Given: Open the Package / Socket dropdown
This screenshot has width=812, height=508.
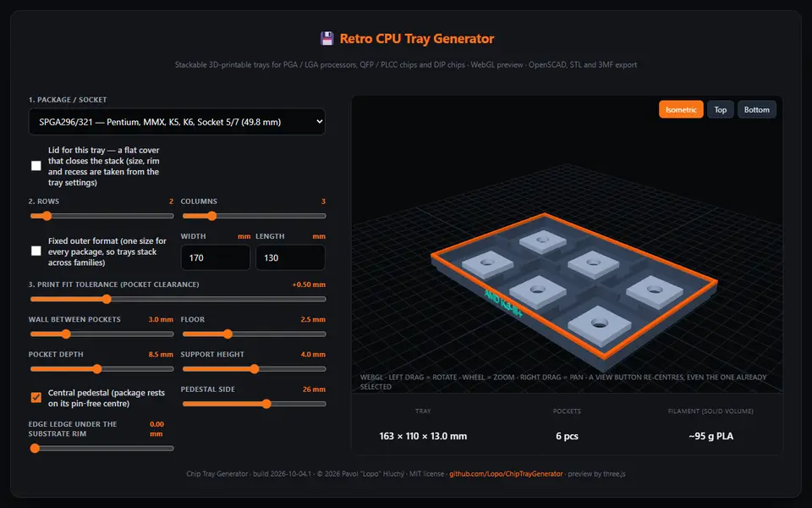Looking at the screenshot, I should 177,122.
